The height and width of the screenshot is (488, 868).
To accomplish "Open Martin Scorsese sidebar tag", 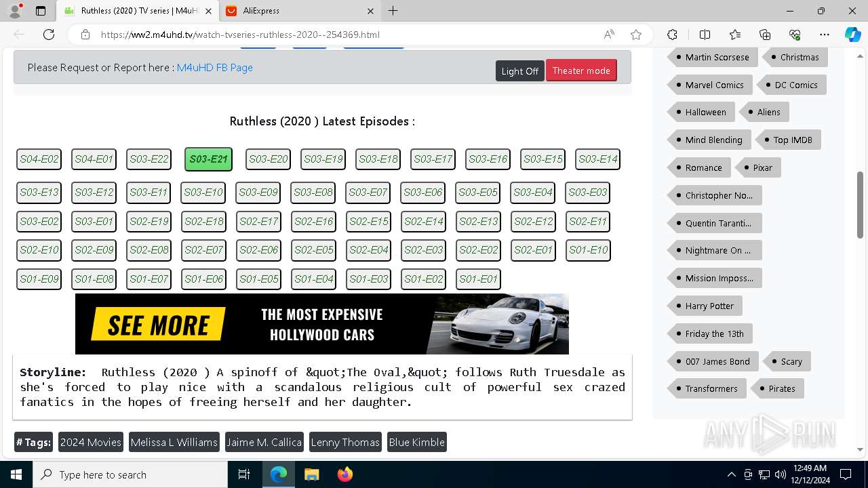I will 711,58.
